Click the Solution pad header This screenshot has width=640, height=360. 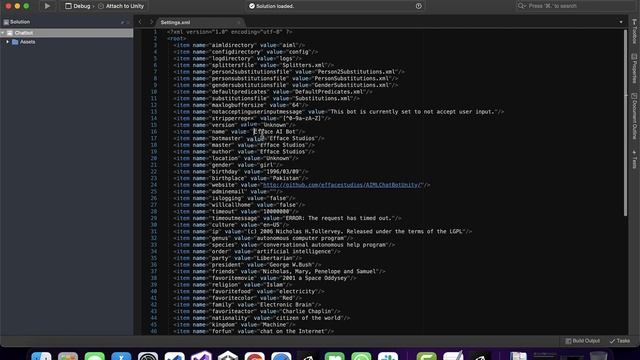pyautogui.click(x=20, y=22)
